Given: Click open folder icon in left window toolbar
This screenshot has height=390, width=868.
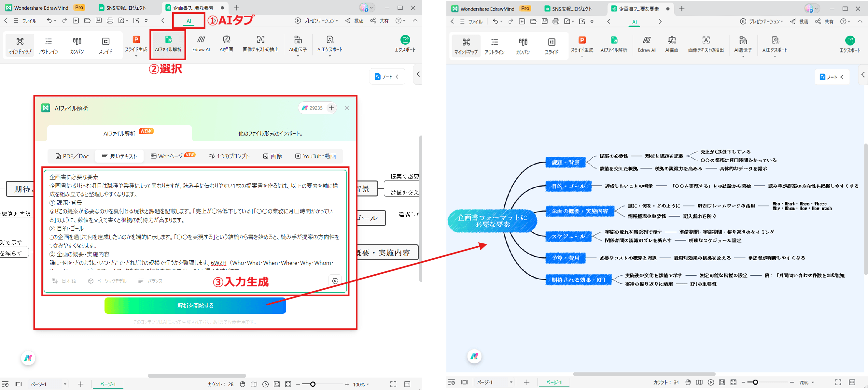Looking at the screenshot, I should tap(87, 21).
